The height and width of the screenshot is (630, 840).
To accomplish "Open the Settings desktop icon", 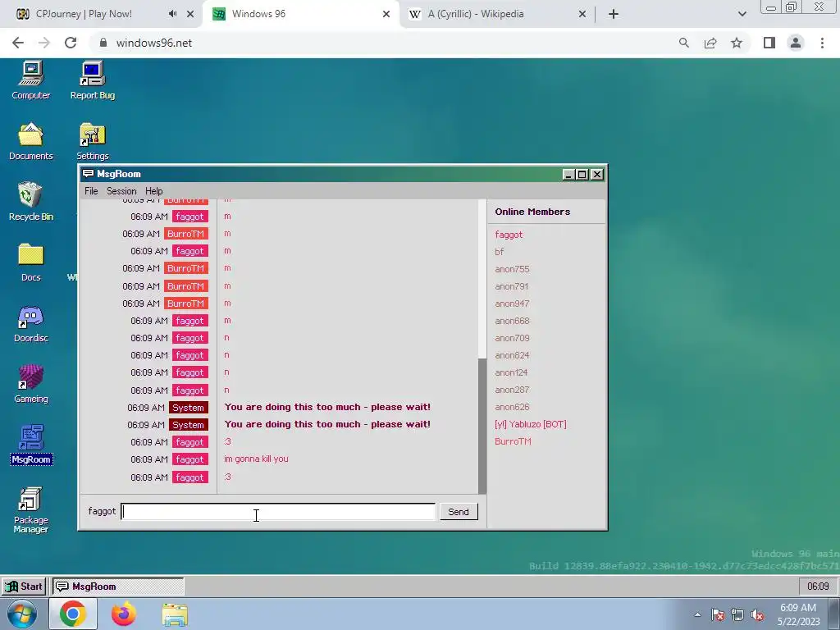I will pos(92,141).
